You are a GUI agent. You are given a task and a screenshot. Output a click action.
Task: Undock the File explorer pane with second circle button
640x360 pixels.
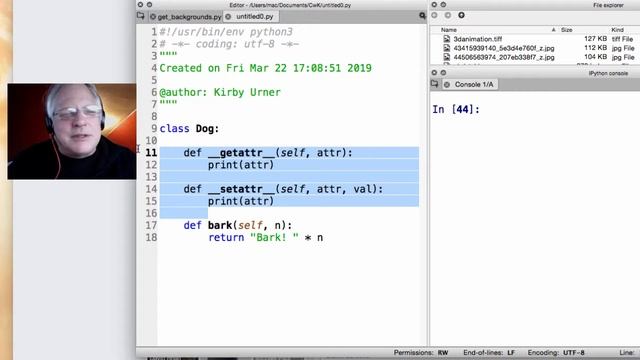point(443,5)
